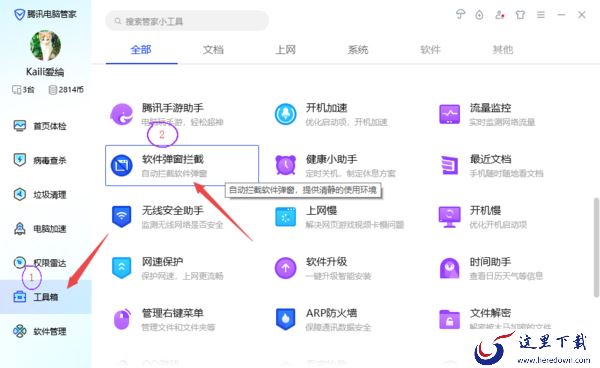This screenshot has height=368, width=600.
Task: Open the 开机慢 monitor icon
Action: coord(450,217)
